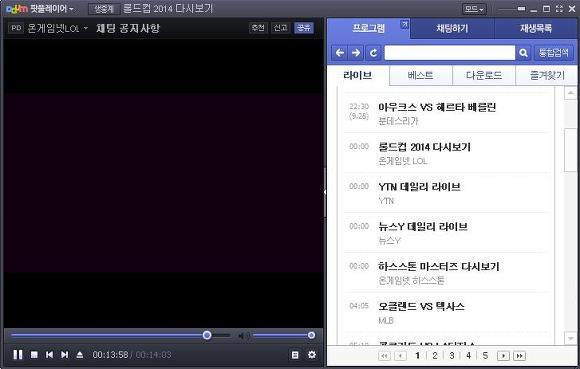
Task: Collapse the side panel arrow handle
Action: pos(325,192)
